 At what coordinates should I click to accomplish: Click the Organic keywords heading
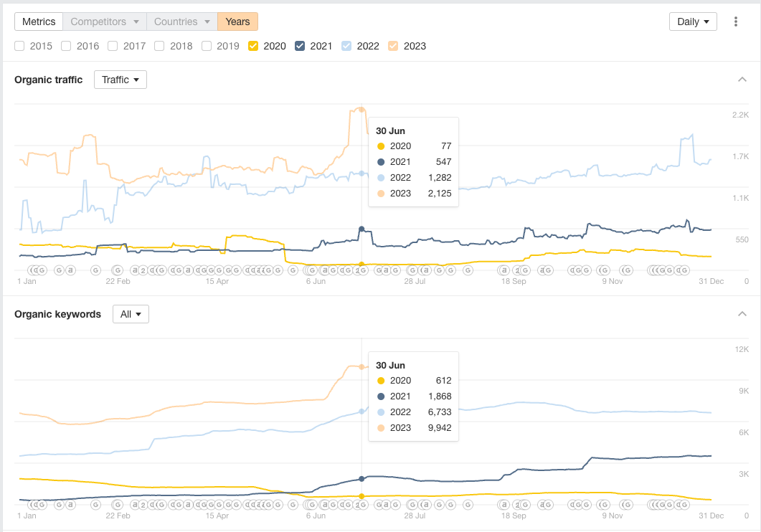[58, 314]
